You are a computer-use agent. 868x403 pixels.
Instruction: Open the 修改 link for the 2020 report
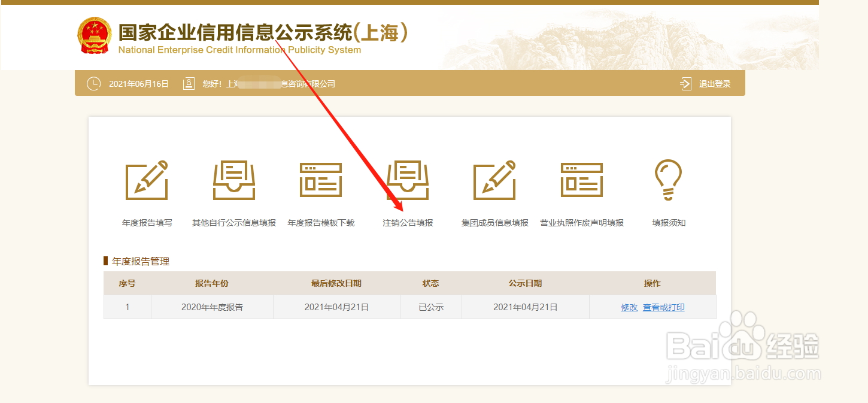click(x=629, y=307)
